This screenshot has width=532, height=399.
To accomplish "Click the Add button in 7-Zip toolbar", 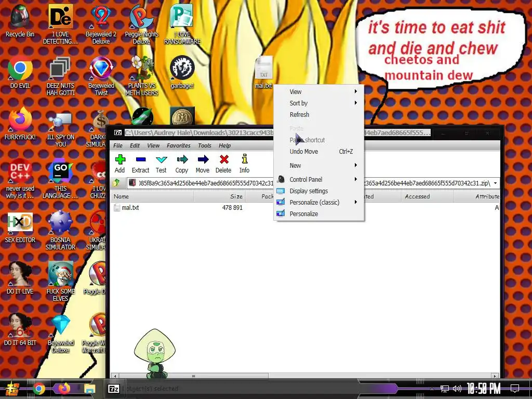I will [x=120, y=164].
